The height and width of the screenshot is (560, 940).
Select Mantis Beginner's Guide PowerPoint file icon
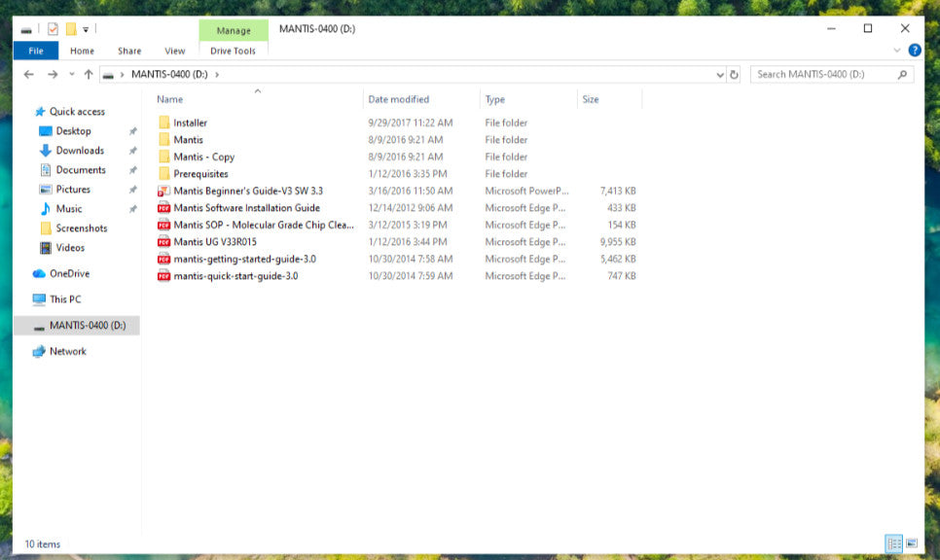click(x=163, y=191)
